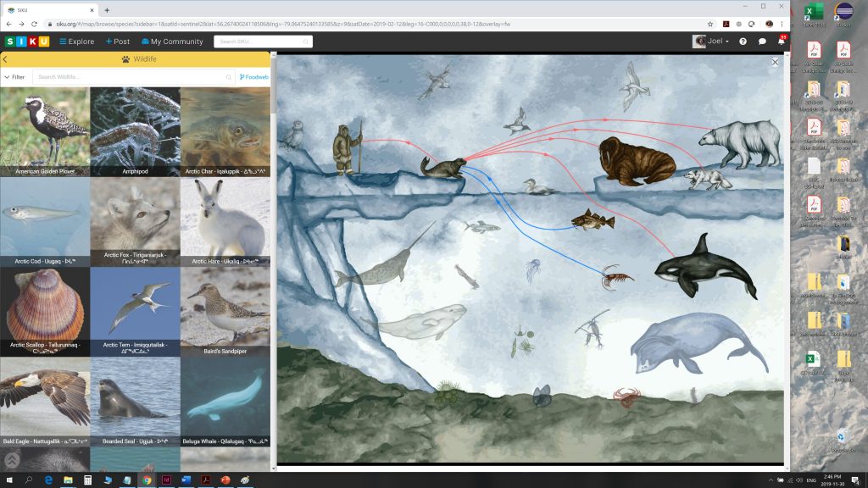Open the Eclipse shortcut on the desktop
This screenshot has width=868, height=488.
[843, 14]
